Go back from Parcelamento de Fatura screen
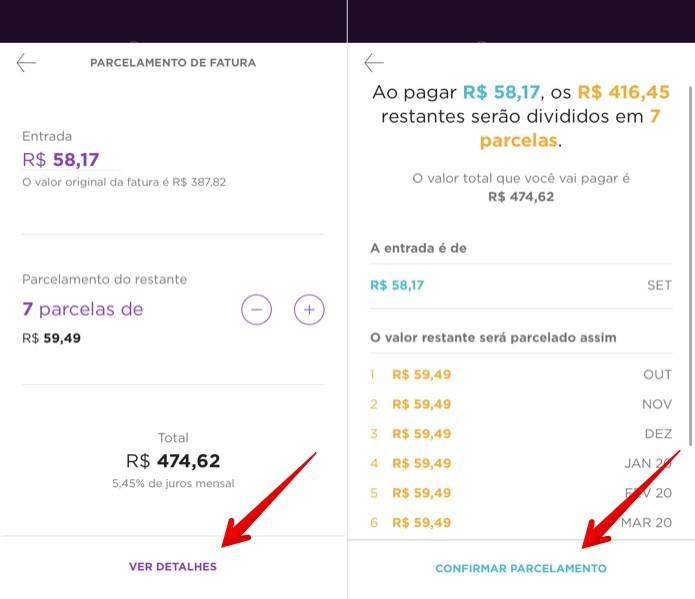This screenshot has height=599, width=695. [26, 63]
